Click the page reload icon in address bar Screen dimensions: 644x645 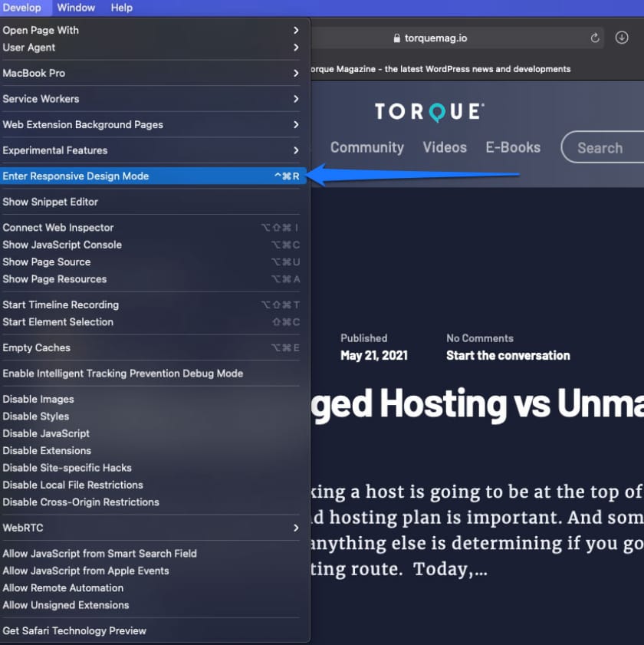[x=595, y=38]
